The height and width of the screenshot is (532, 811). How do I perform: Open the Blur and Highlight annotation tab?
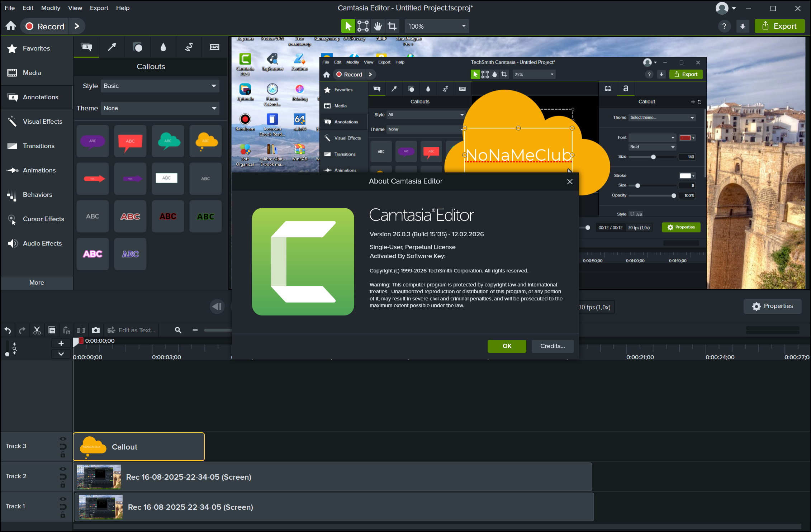click(x=163, y=47)
